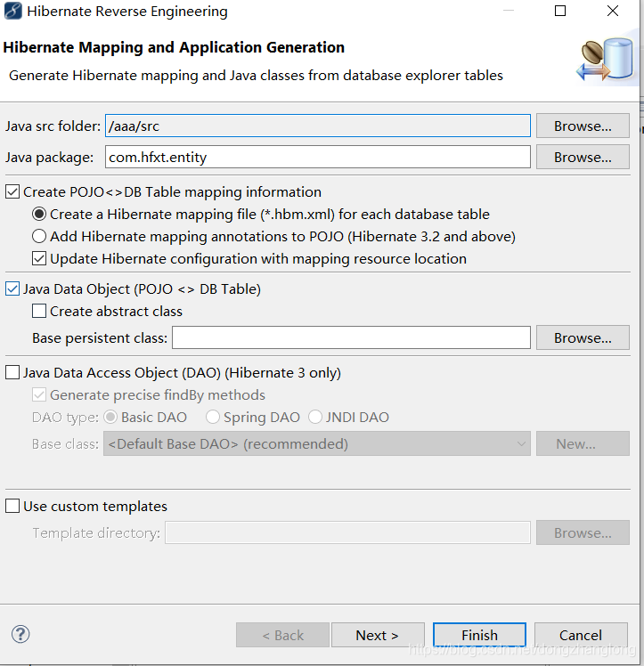Select Create a Hibernate mapping file radio
This screenshot has height=666, width=644.
pyautogui.click(x=39, y=214)
